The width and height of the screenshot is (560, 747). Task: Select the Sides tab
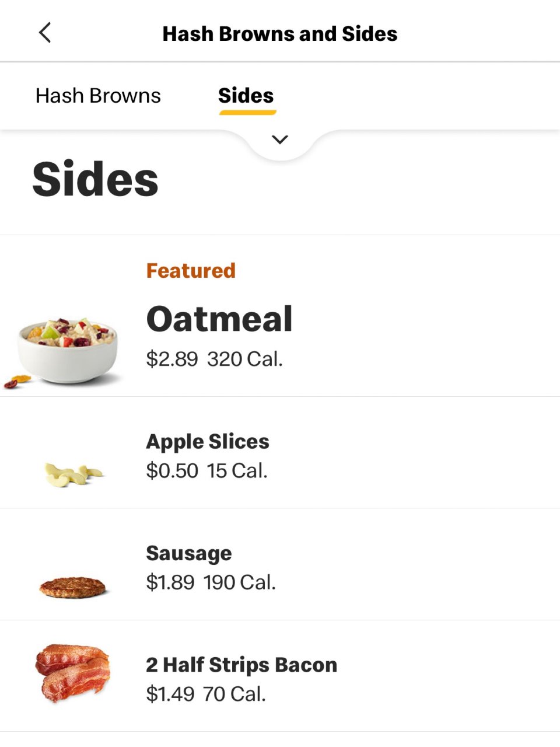click(246, 96)
